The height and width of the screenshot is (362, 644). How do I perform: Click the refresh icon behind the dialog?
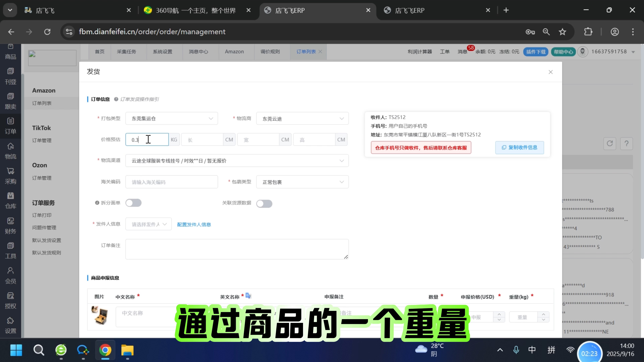coord(609,143)
